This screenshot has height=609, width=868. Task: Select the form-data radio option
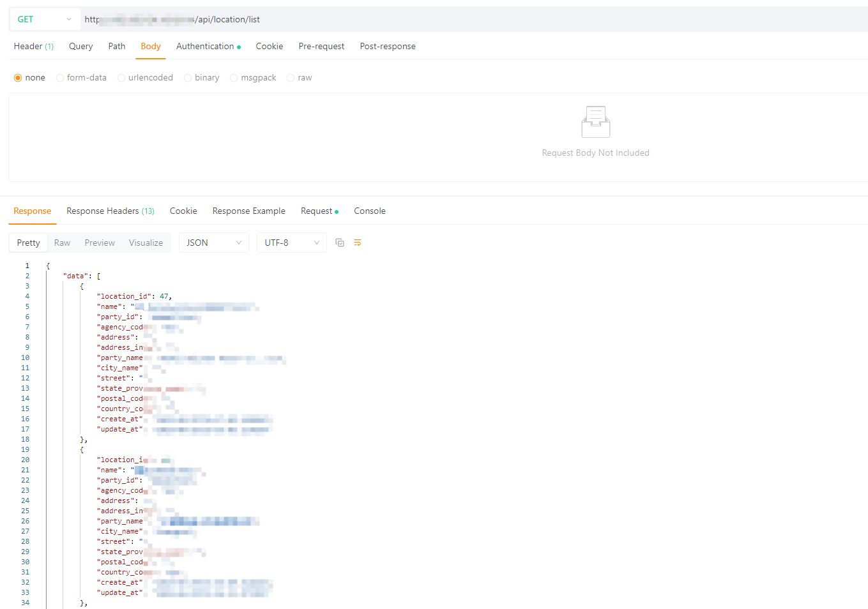pos(60,78)
